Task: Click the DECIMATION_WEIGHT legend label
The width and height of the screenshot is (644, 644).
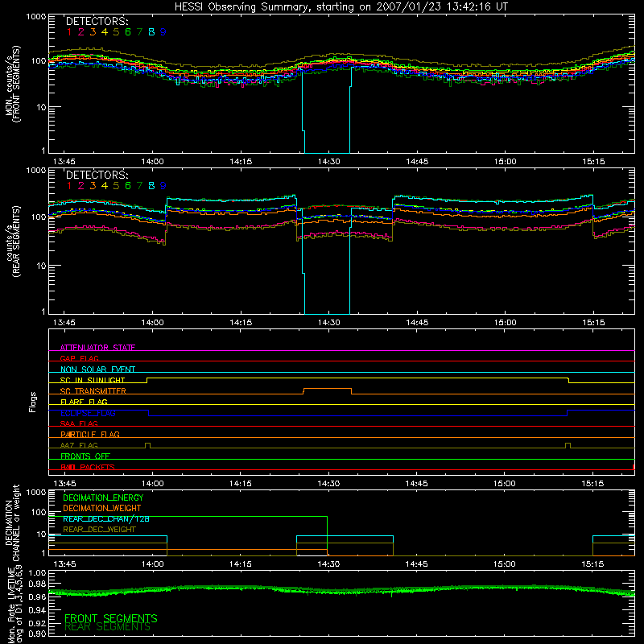Action: (102, 508)
